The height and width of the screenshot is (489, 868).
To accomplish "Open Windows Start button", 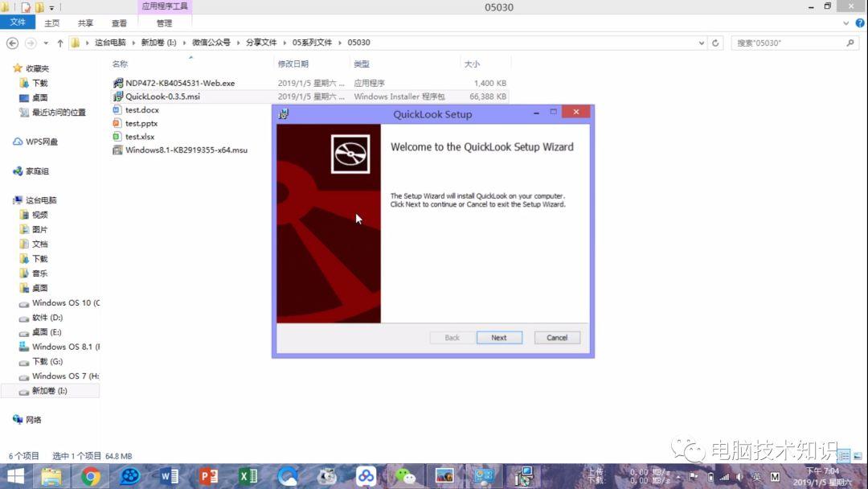I will pos(15,476).
